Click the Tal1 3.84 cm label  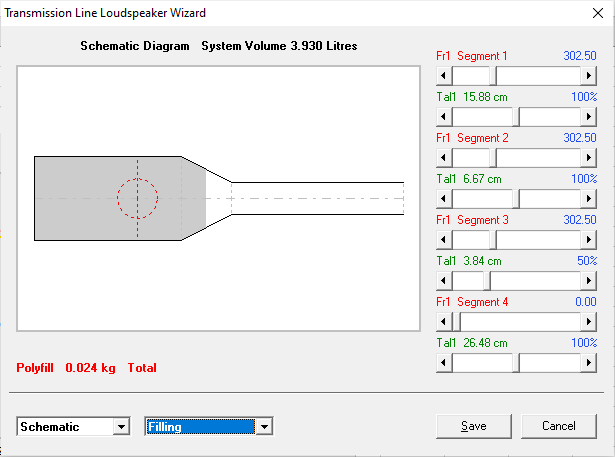(x=469, y=261)
